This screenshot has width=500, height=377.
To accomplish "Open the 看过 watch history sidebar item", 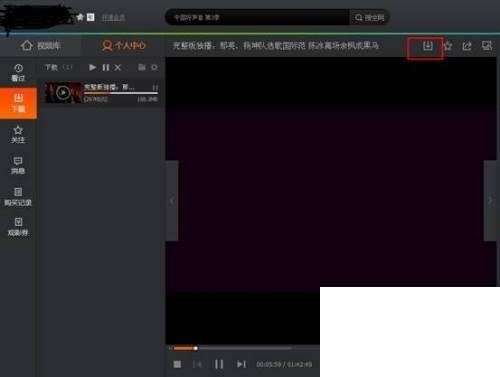I will click(18, 73).
